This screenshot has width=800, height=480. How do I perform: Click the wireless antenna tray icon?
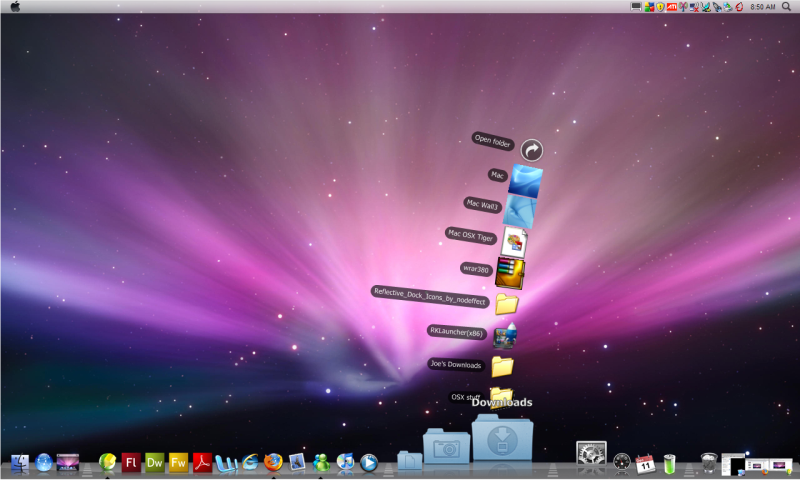pyautogui.click(x=683, y=7)
